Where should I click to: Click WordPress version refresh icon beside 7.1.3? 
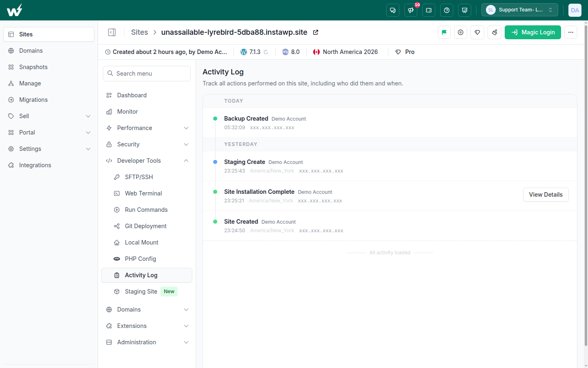[x=266, y=52]
